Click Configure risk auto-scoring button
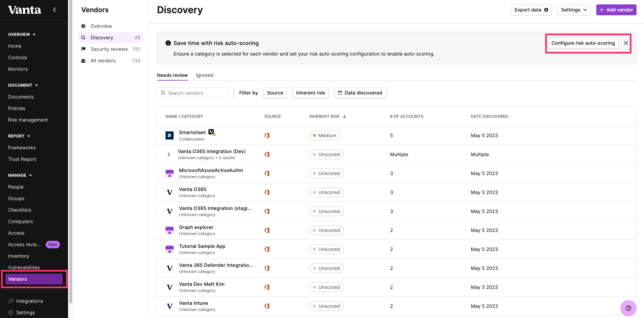This screenshot has width=644, height=318. (583, 43)
